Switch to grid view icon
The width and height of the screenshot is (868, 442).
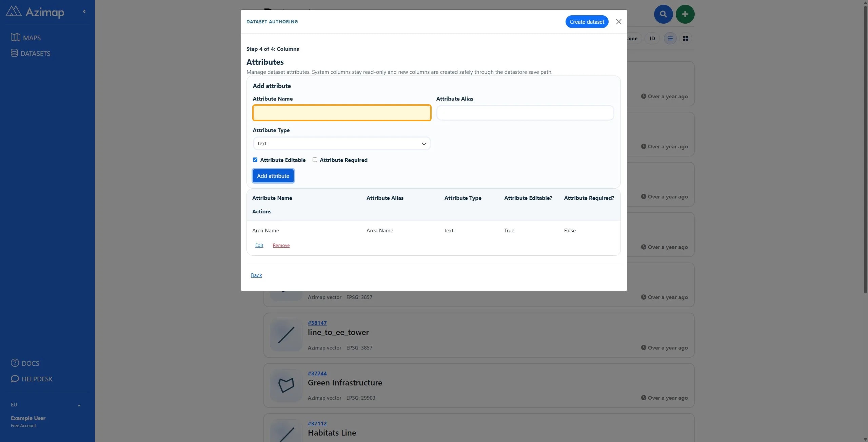click(x=685, y=38)
